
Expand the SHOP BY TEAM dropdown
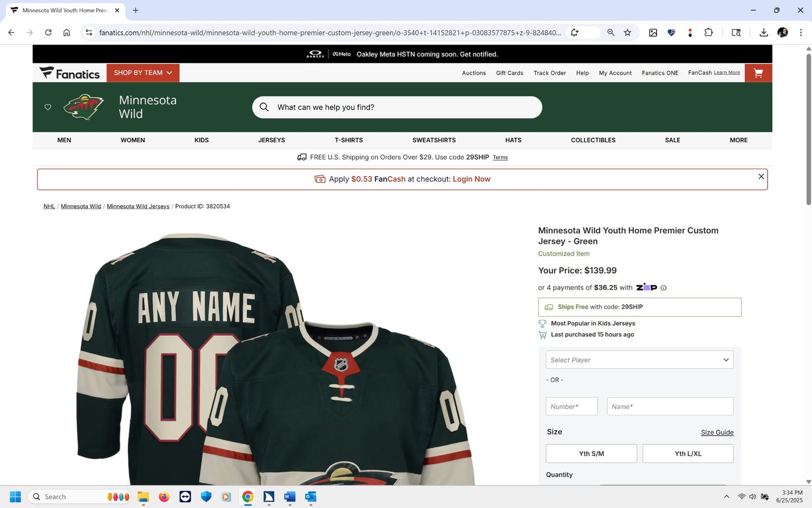point(143,73)
